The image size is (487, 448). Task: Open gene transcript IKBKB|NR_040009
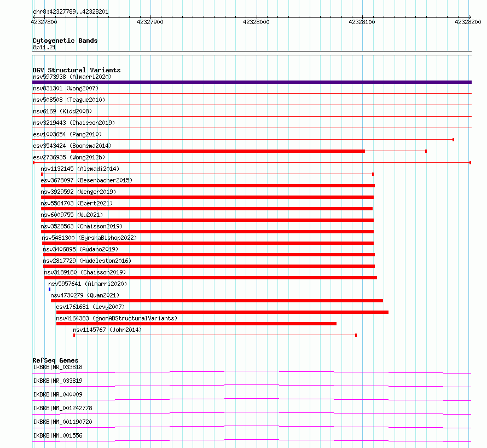click(58, 394)
